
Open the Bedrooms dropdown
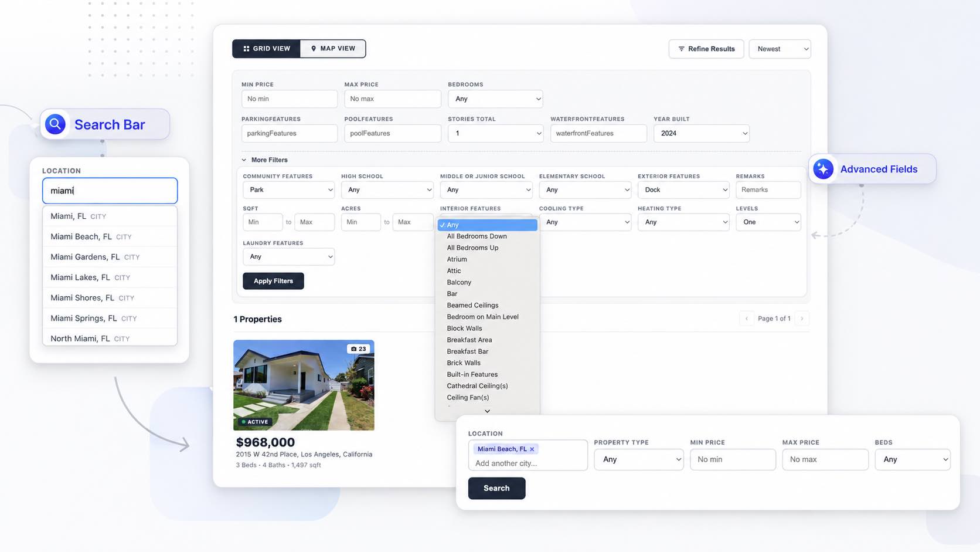click(496, 99)
